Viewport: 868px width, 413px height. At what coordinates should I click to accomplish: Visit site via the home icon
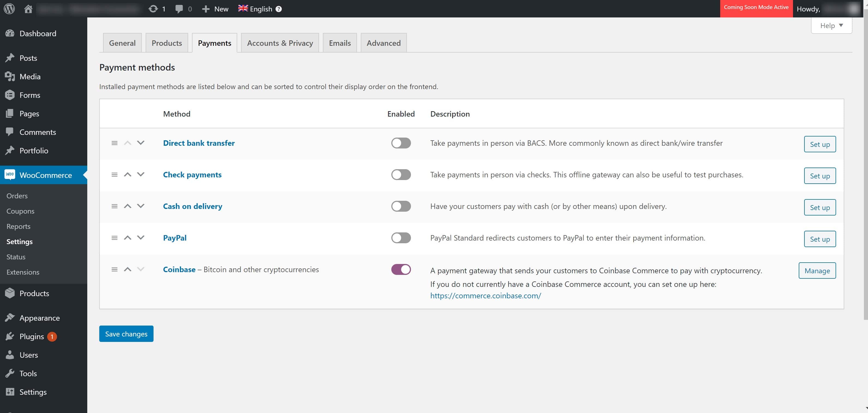[28, 9]
